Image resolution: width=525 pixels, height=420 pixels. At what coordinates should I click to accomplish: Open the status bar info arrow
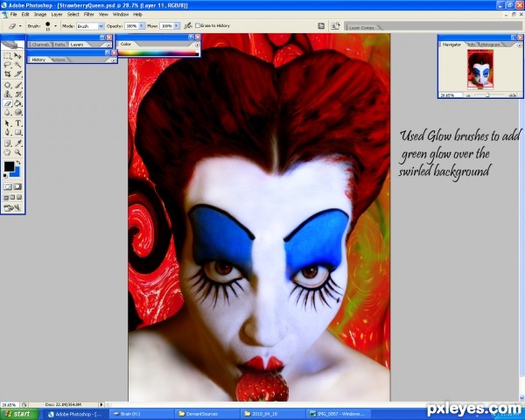coord(101,404)
